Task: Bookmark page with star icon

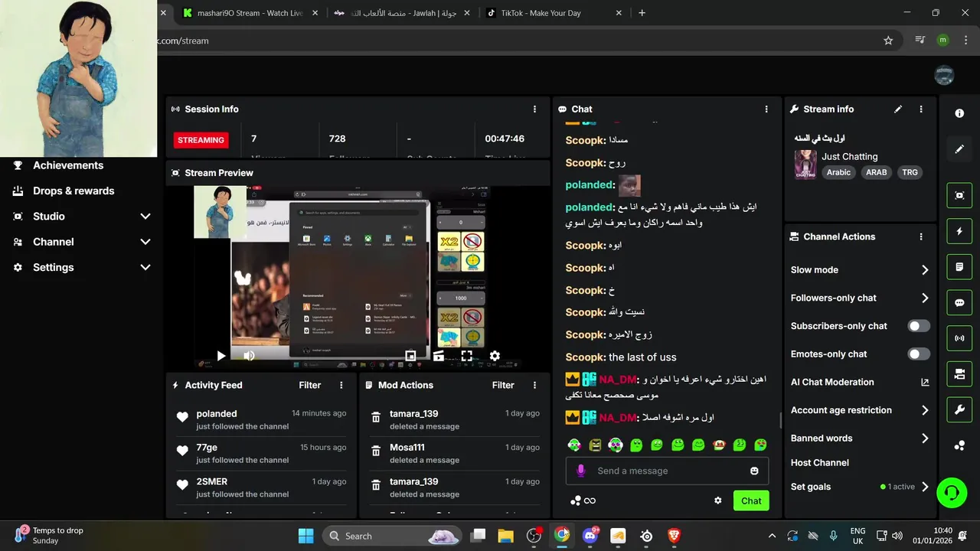Action: (x=888, y=41)
